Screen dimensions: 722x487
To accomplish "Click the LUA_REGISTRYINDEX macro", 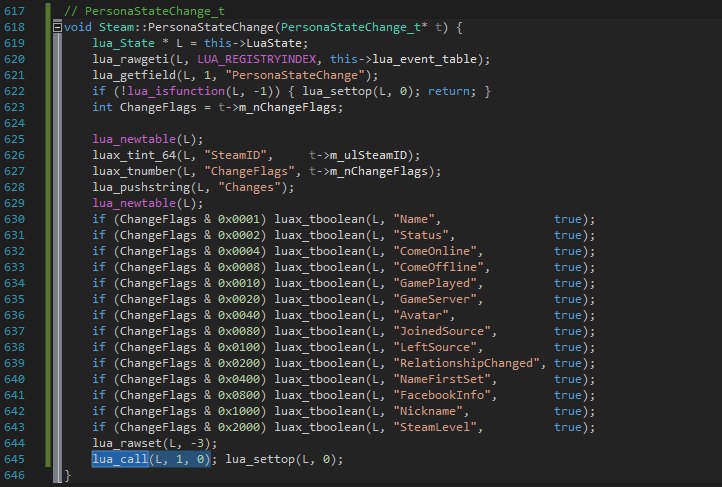I will click(257, 59).
